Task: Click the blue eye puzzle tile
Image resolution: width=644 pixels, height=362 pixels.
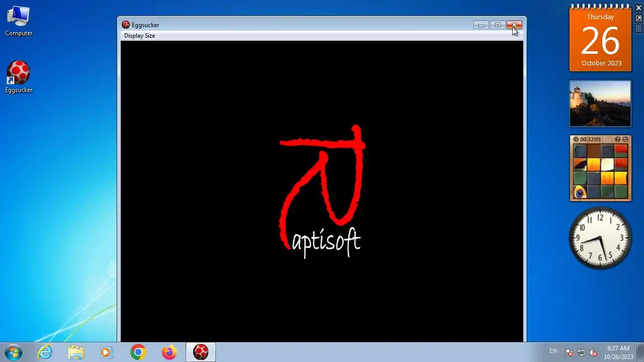Action: coord(580,193)
